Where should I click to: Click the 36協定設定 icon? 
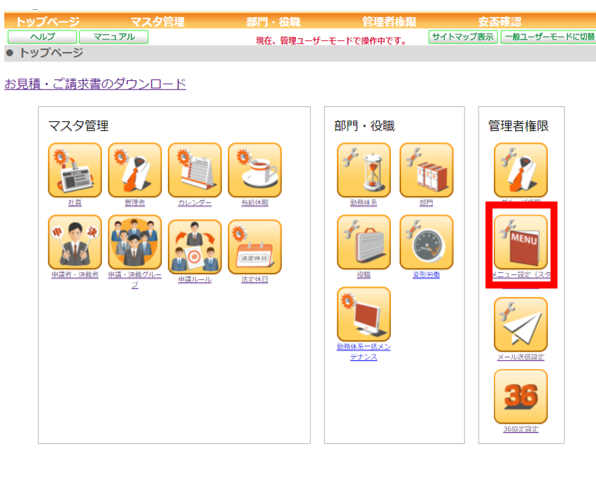(x=521, y=396)
